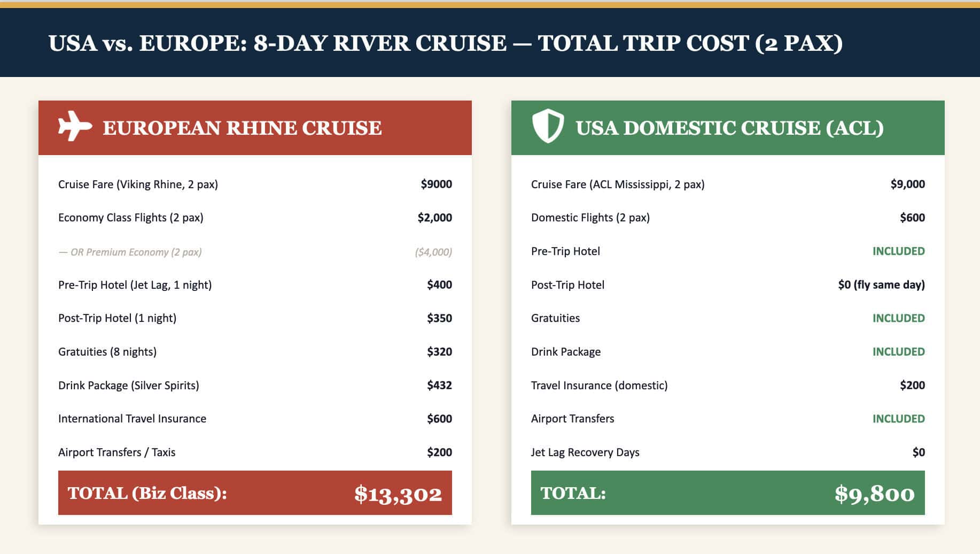Click the $0 (fly same day) value

click(881, 285)
